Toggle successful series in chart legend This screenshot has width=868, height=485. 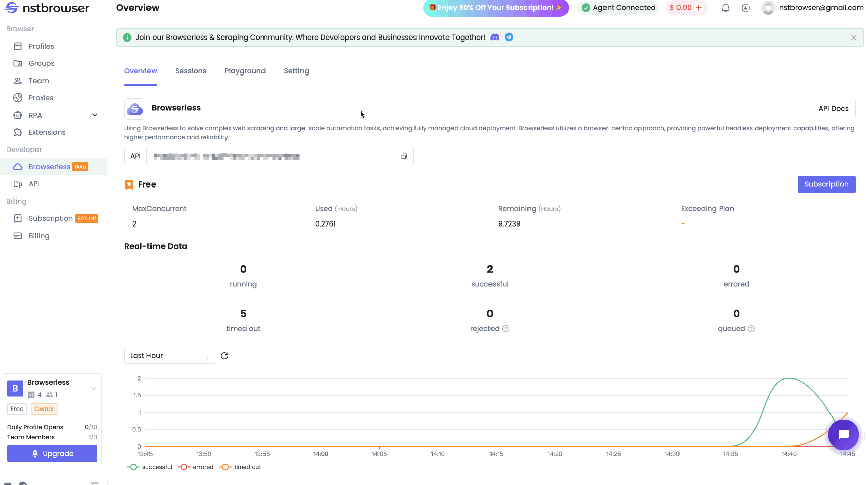(149, 467)
